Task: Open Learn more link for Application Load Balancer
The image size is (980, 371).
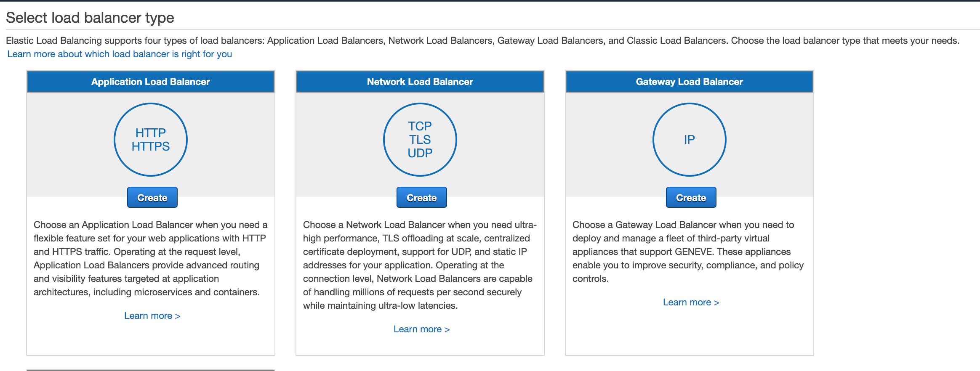Action: click(x=152, y=315)
